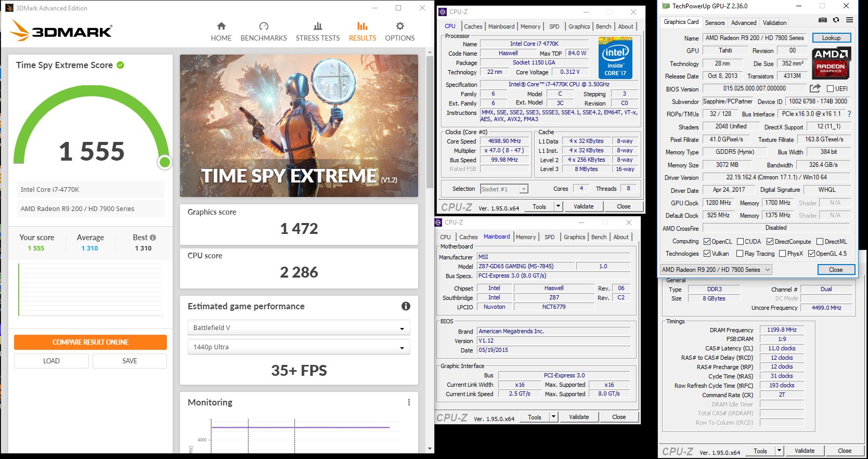The image size is (868, 459).
Task: Click the Intel Inside Core i7 logo
Action: [615, 58]
